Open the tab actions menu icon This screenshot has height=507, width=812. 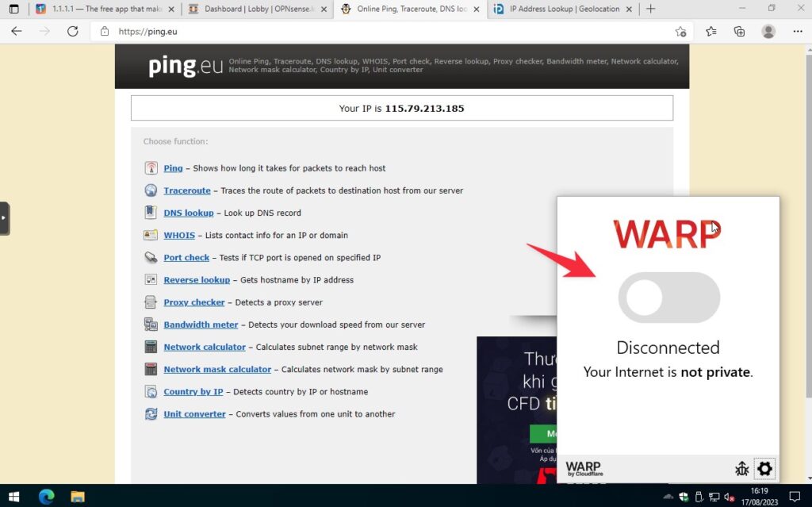pyautogui.click(x=14, y=9)
